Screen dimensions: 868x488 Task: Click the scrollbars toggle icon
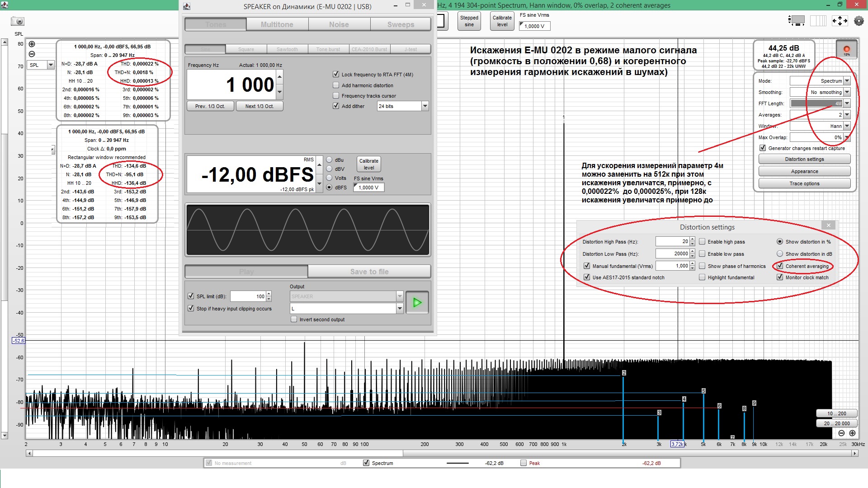(x=797, y=21)
